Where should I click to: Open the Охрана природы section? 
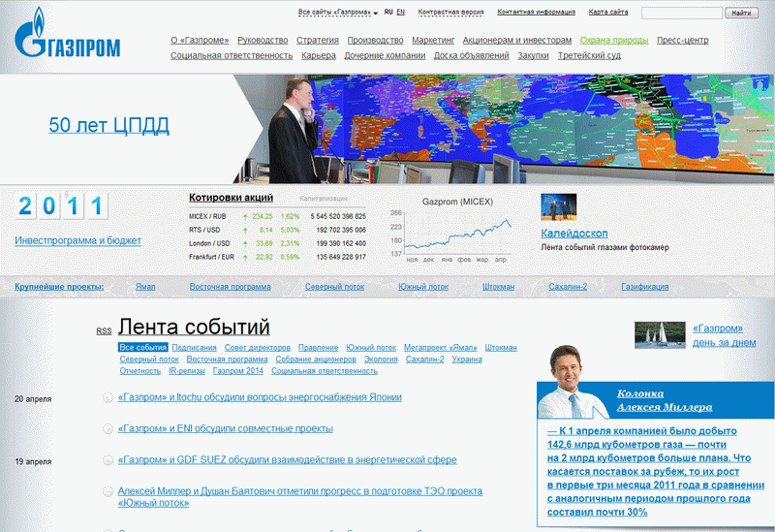coord(614,40)
